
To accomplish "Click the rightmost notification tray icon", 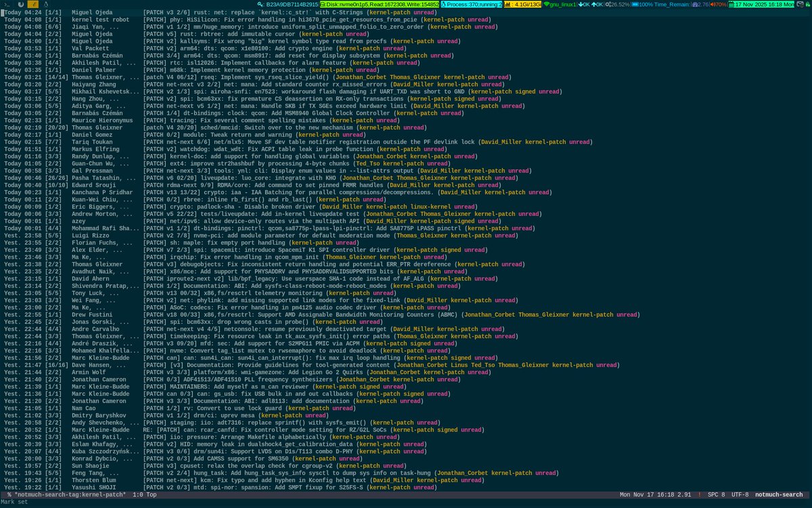I will 807,4.
